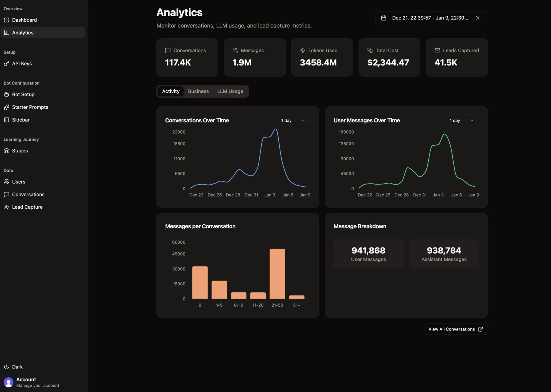Click the 1.9M Messages value

pyautogui.click(x=242, y=63)
